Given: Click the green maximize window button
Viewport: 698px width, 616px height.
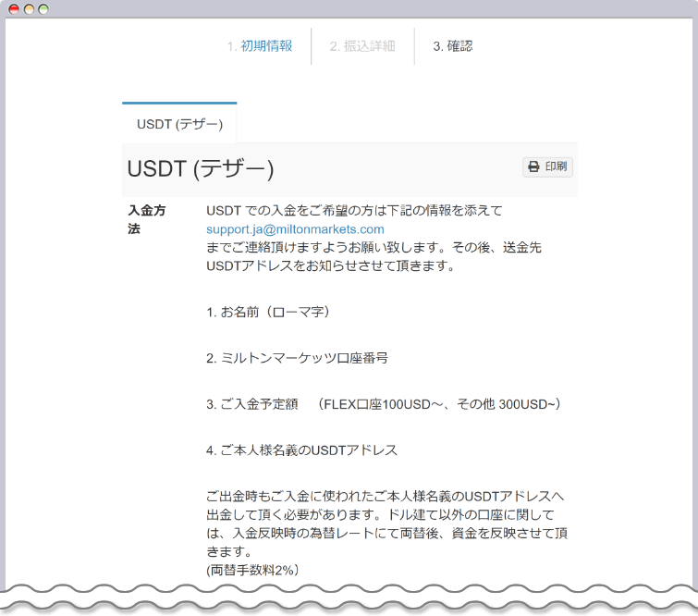Looking at the screenshot, I should point(43,9).
